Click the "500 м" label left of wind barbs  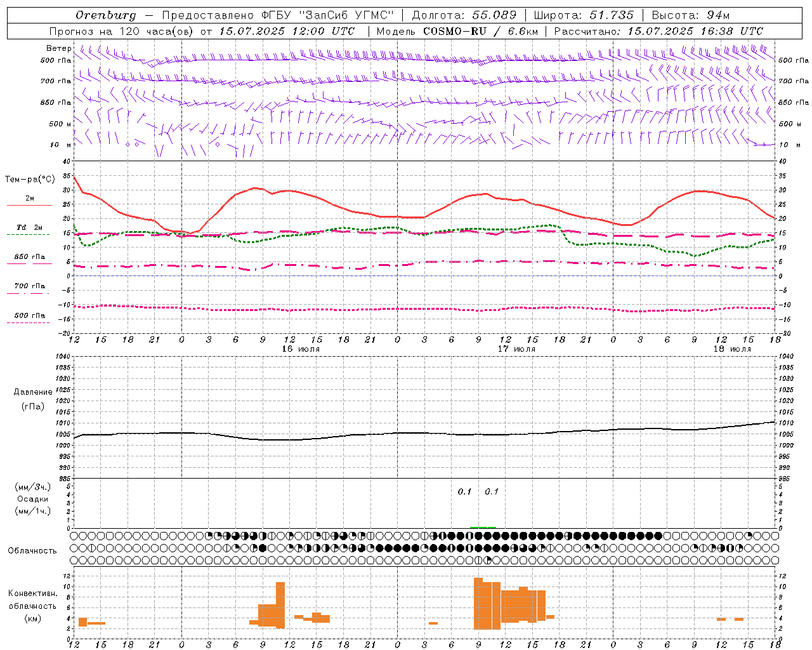[61, 124]
